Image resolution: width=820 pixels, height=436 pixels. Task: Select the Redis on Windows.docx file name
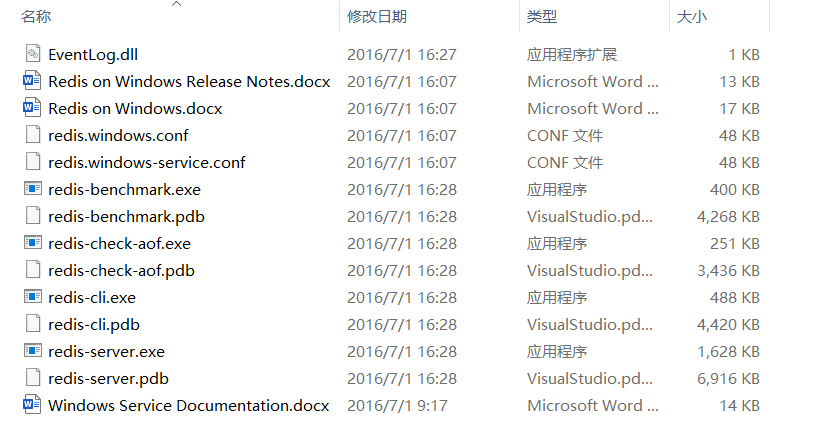[x=135, y=108]
